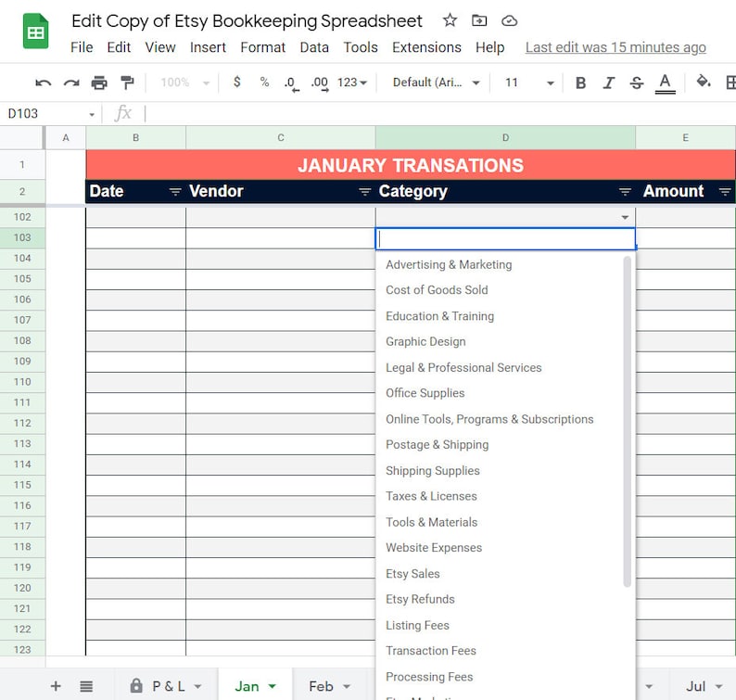Switch to the Jul sheet tab

point(704,686)
